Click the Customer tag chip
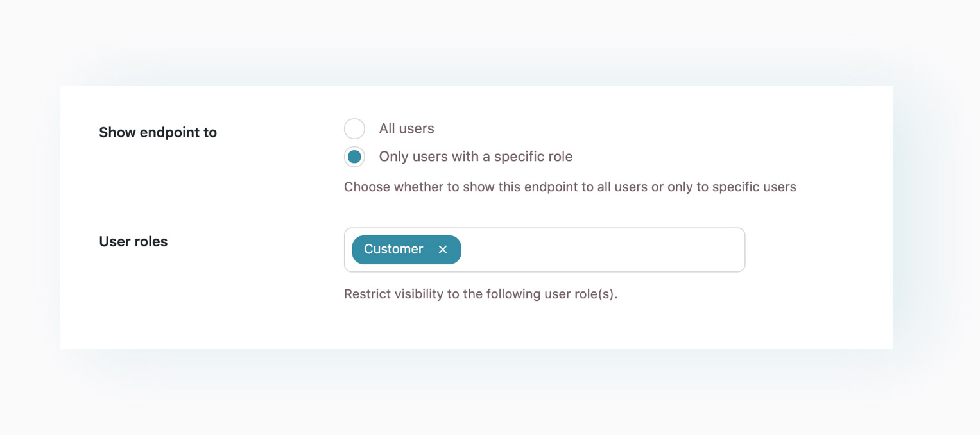Image resolution: width=980 pixels, height=435 pixels. pyautogui.click(x=406, y=250)
